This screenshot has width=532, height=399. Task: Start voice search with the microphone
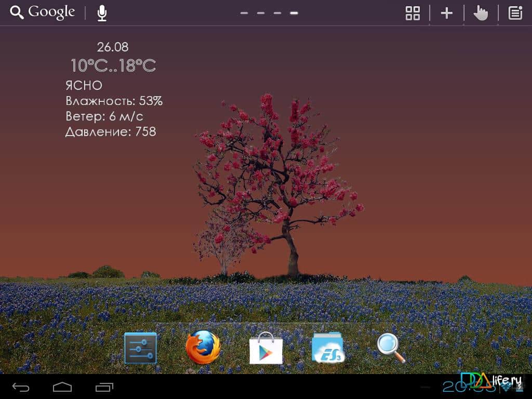pos(102,13)
